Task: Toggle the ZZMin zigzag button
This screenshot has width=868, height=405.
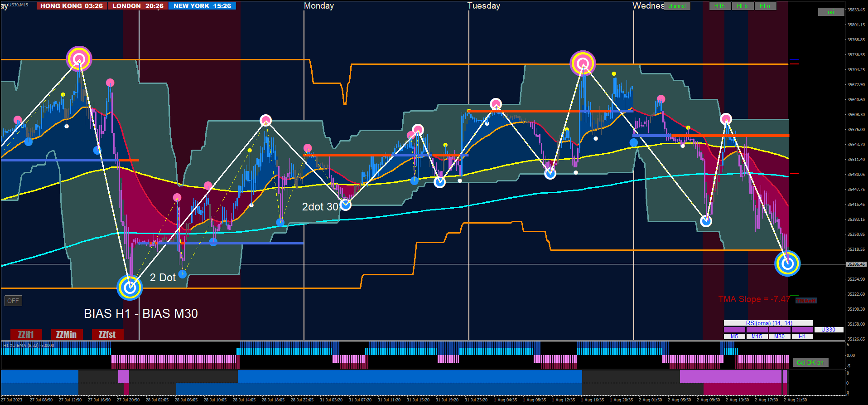Action: (x=67, y=335)
